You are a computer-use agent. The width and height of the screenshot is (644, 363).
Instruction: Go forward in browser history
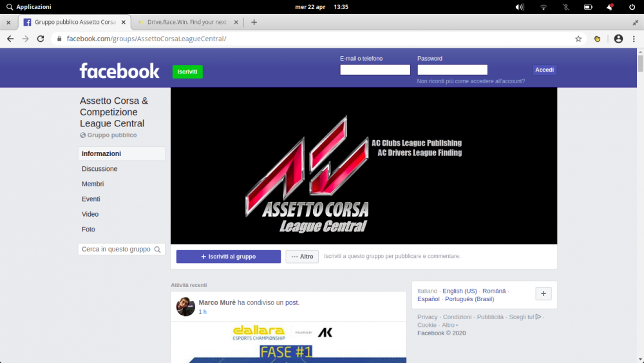click(x=26, y=39)
